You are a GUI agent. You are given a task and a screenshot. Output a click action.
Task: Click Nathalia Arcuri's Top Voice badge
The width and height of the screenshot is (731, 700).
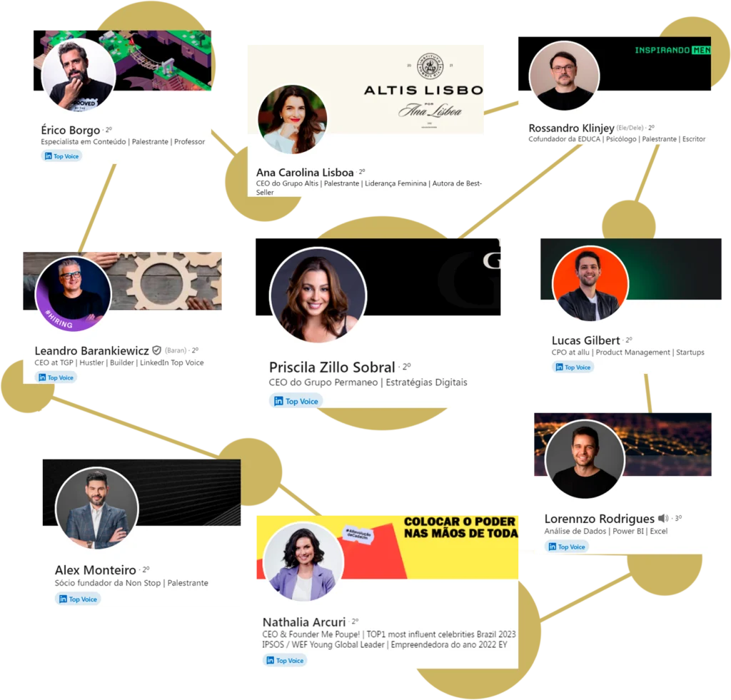(x=285, y=660)
